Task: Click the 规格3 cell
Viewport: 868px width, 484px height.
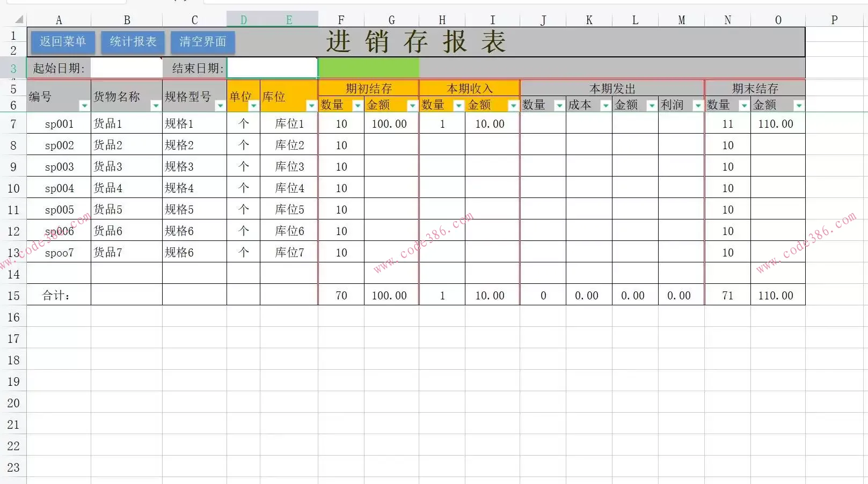Action: coord(195,167)
